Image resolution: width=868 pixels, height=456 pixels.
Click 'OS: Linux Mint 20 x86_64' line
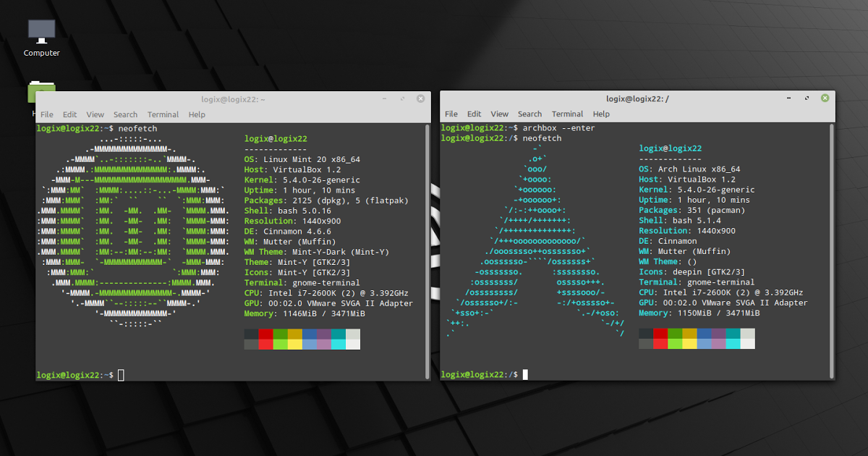coord(302,159)
